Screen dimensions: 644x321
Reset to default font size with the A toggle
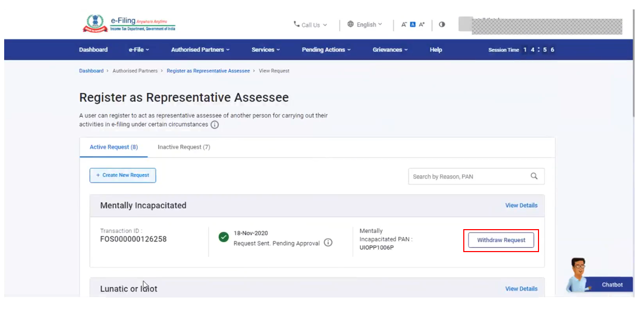413,24
